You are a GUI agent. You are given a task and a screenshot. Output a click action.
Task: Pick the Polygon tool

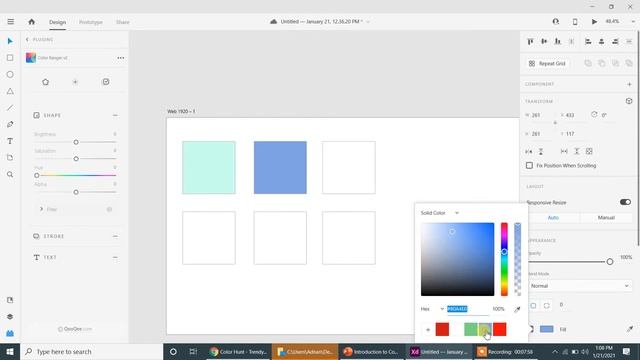10,91
